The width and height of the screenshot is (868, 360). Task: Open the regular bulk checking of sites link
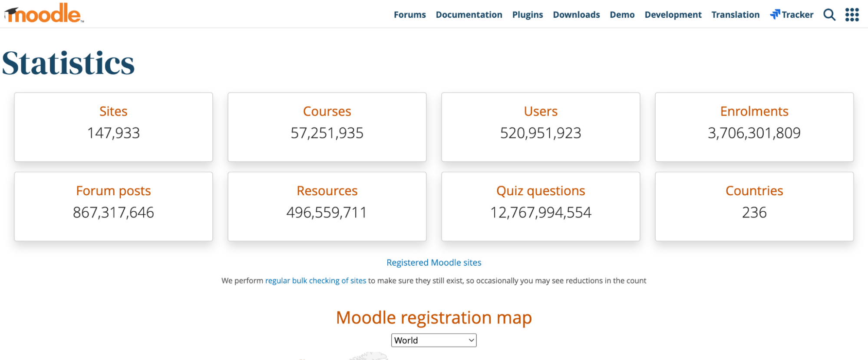pos(316,281)
